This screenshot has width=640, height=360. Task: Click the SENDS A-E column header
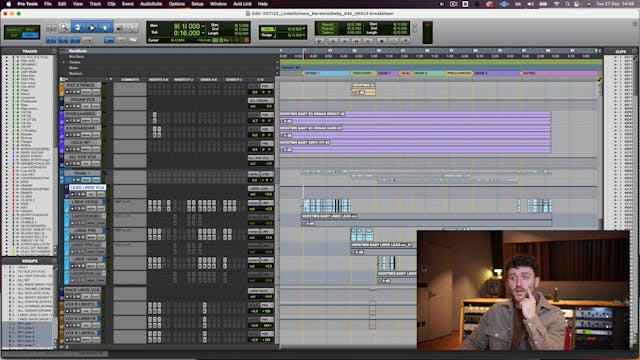tap(209, 80)
